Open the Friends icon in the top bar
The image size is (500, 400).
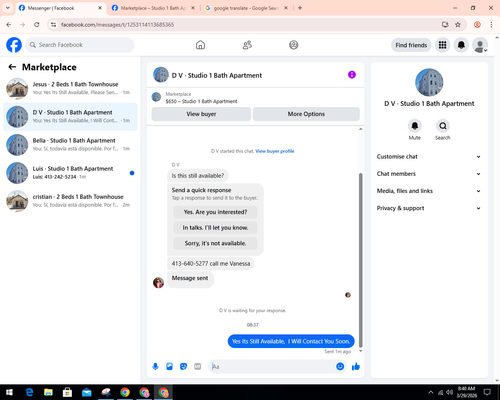click(247, 45)
